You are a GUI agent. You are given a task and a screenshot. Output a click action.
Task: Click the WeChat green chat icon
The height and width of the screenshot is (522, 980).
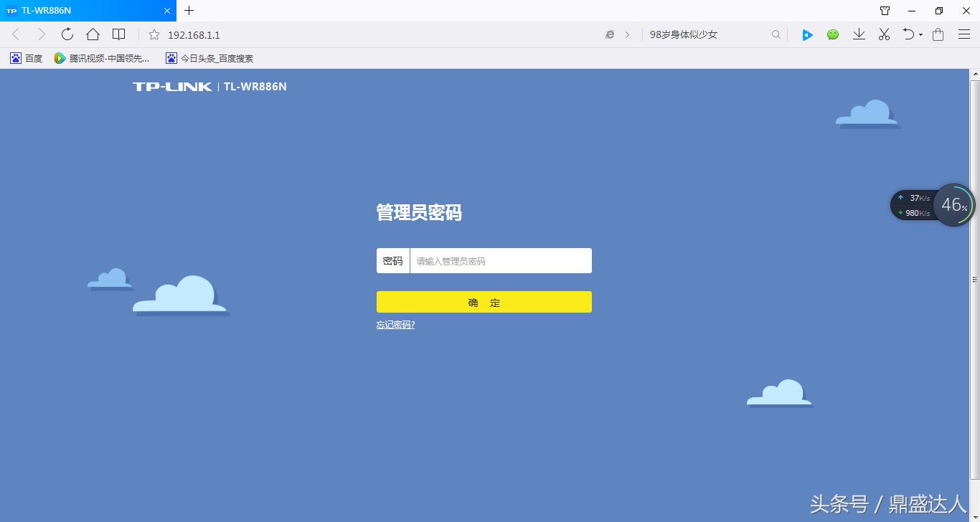point(832,34)
